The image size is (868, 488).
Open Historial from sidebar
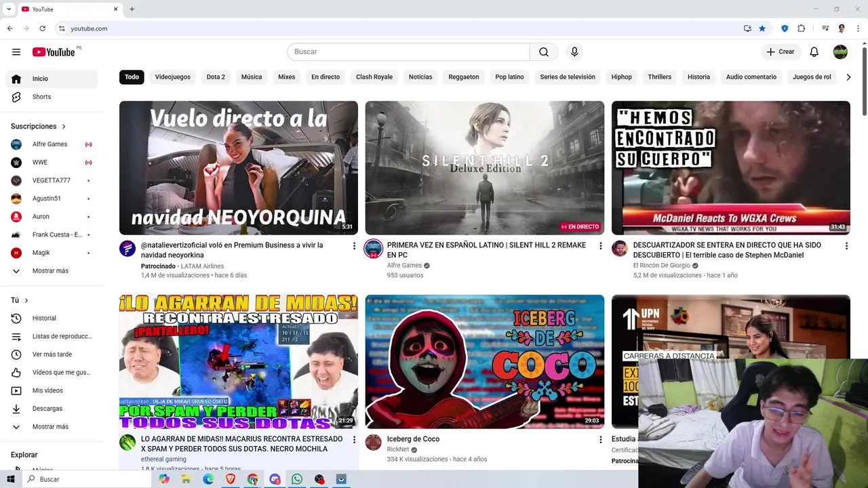pos(52,318)
